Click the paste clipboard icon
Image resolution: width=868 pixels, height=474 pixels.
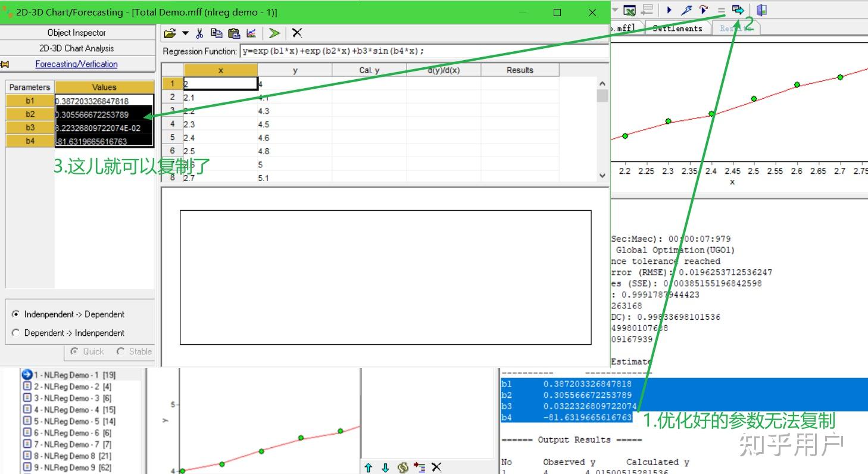tap(234, 33)
